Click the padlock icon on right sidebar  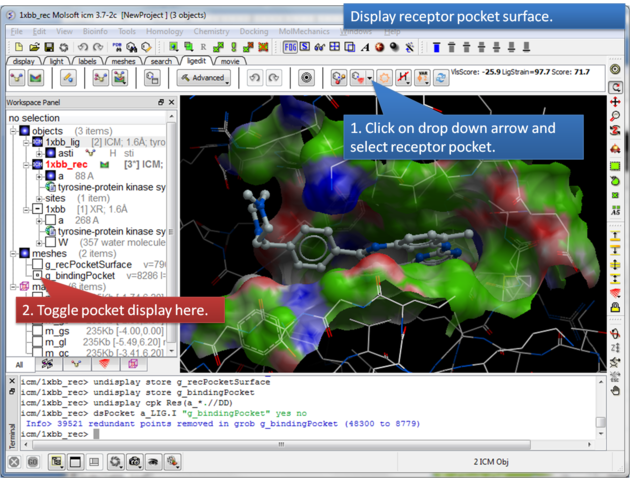pos(616,308)
